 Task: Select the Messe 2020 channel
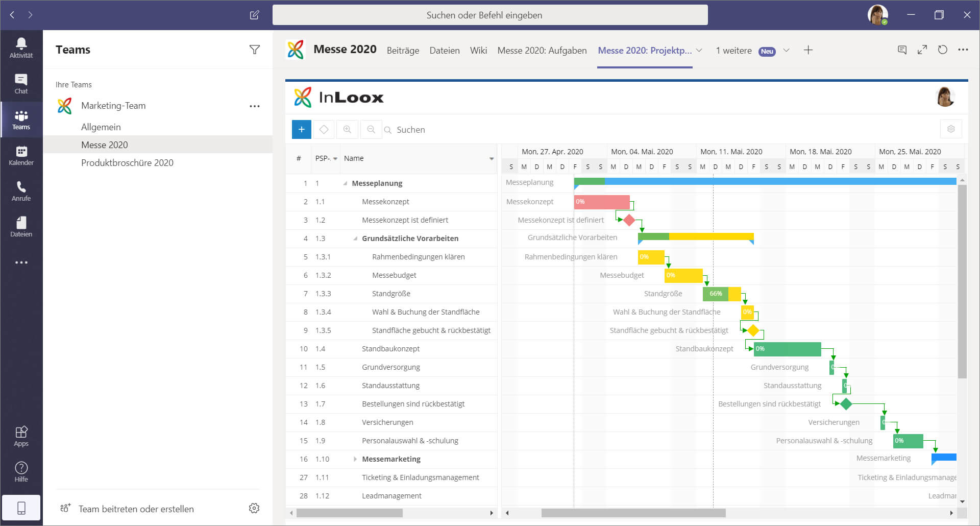(158, 145)
